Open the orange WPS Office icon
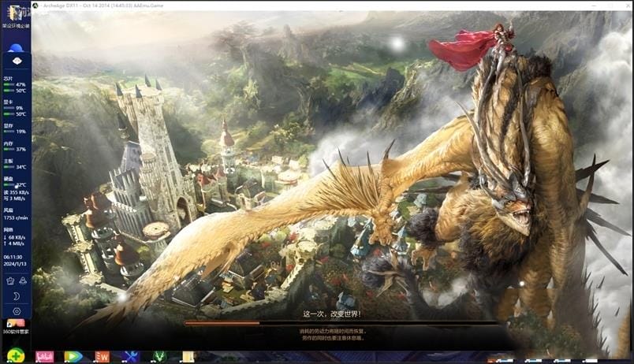 click(x=102, y=357)
